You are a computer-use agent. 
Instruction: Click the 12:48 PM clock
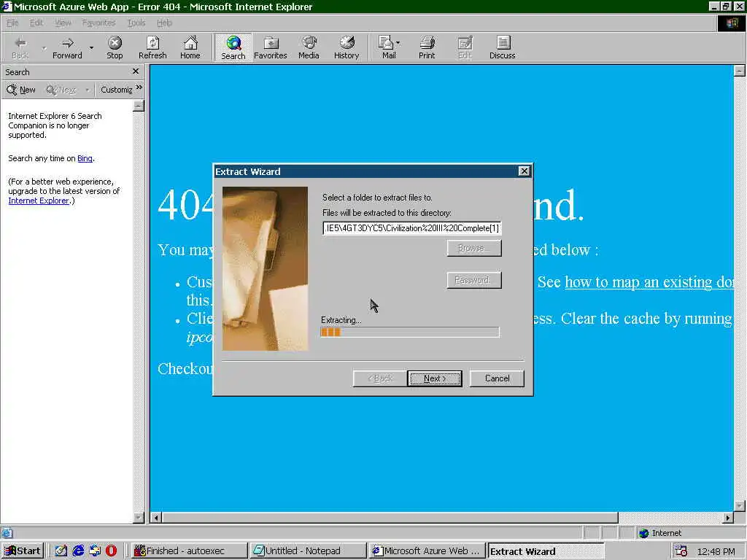tap(716, 551)
